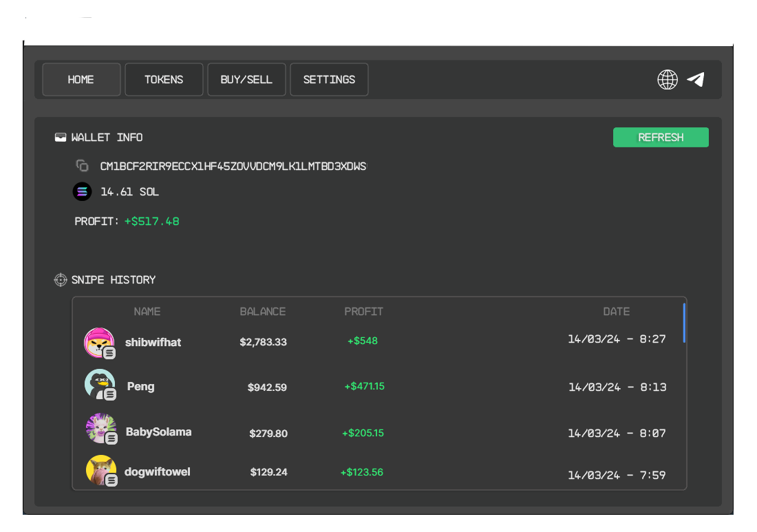Click the Peng penguin avatar
The width and height of the screenshot is (757, 532).
coord(100,385)
